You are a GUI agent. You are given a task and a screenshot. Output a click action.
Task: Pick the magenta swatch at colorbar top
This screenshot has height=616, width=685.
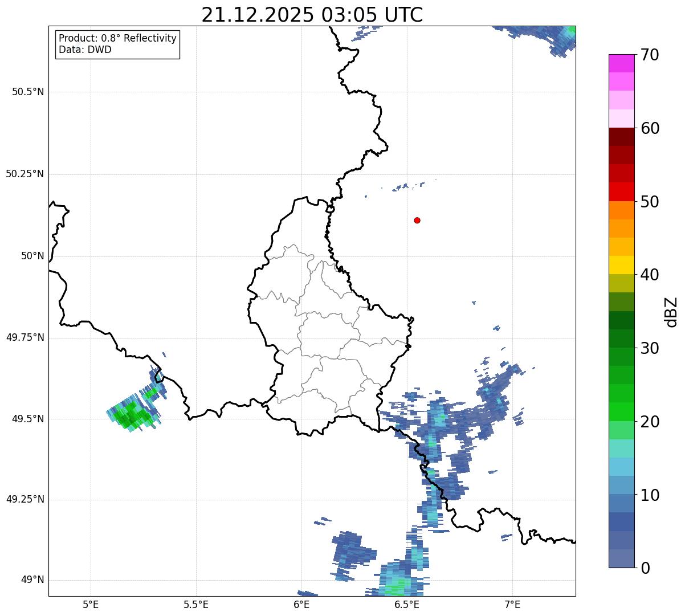click(621, 63)
